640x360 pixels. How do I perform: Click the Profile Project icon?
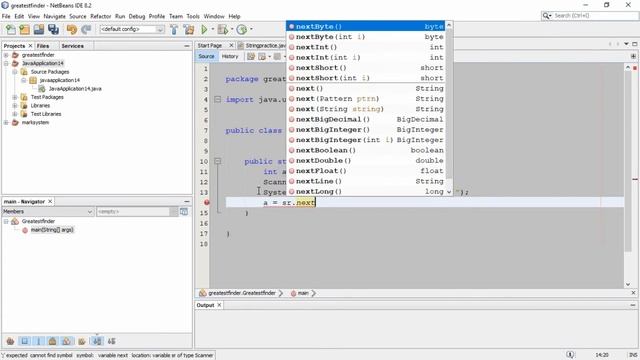click(x=242, y=29)
